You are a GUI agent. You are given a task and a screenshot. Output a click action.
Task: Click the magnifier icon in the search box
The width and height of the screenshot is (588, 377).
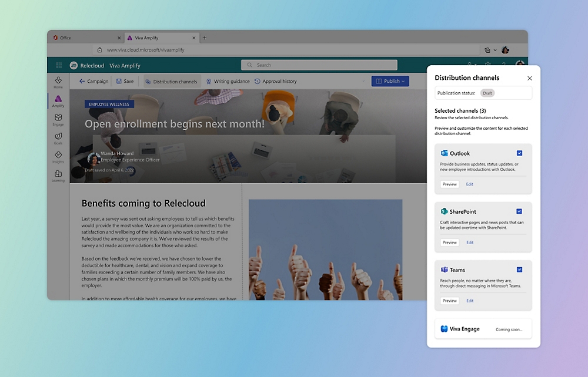pyautogui.click(x=249, y=65)
